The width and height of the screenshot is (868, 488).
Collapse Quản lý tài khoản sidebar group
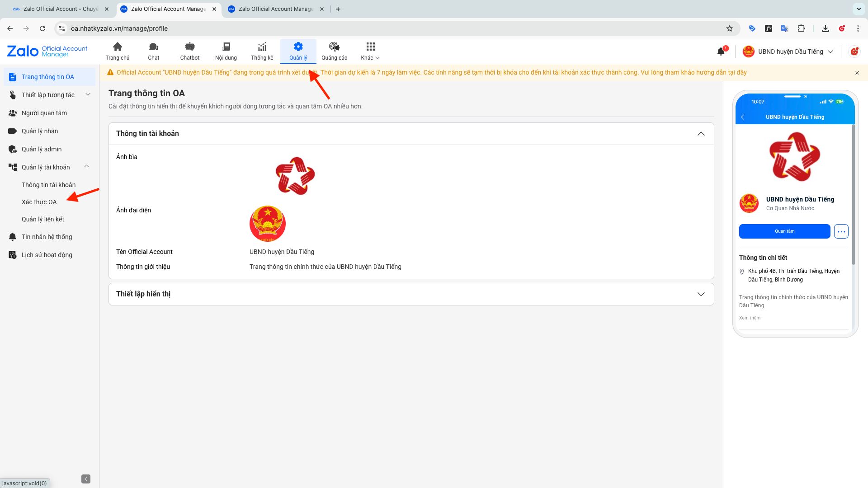[86, 167]
